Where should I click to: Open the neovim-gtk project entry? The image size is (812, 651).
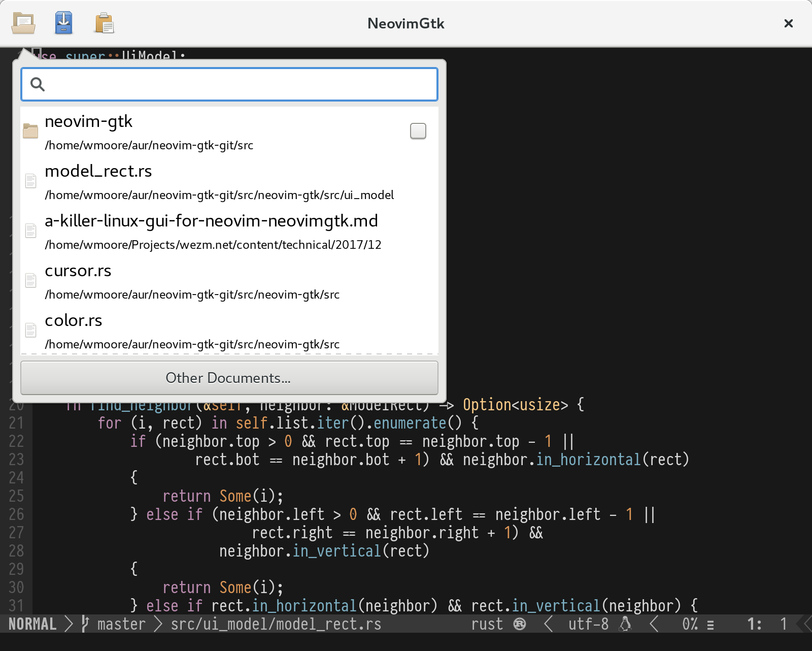tap(229, 132)
